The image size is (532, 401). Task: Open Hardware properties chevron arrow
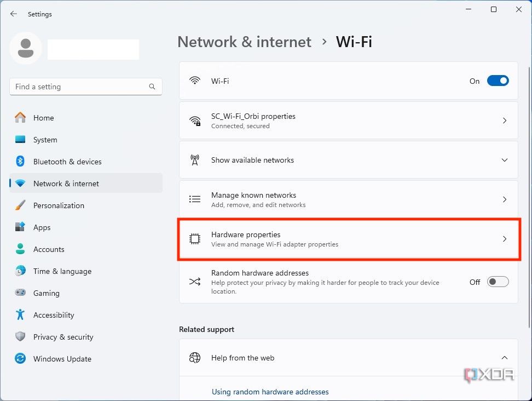click(505, 239)
